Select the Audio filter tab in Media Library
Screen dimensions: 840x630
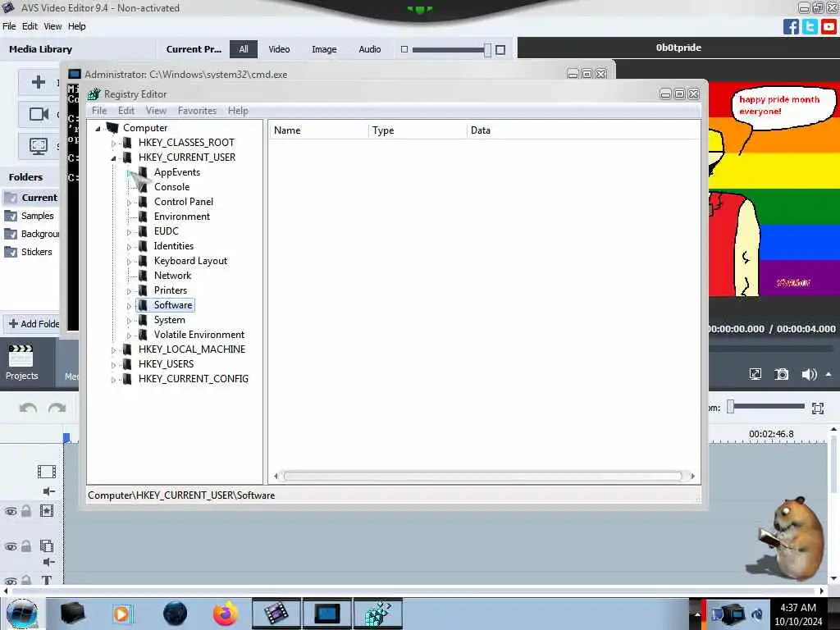pos(370,49)
